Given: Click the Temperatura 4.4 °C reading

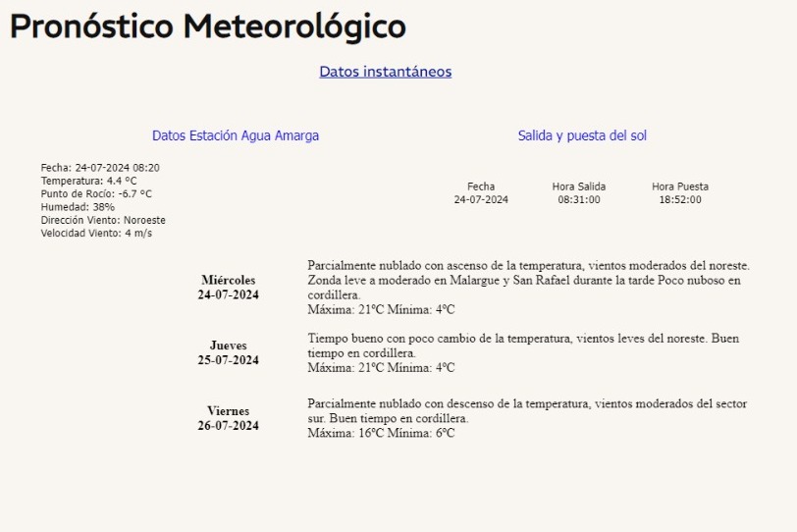Looking at the screenshot, I should click(x=89, y=181).
